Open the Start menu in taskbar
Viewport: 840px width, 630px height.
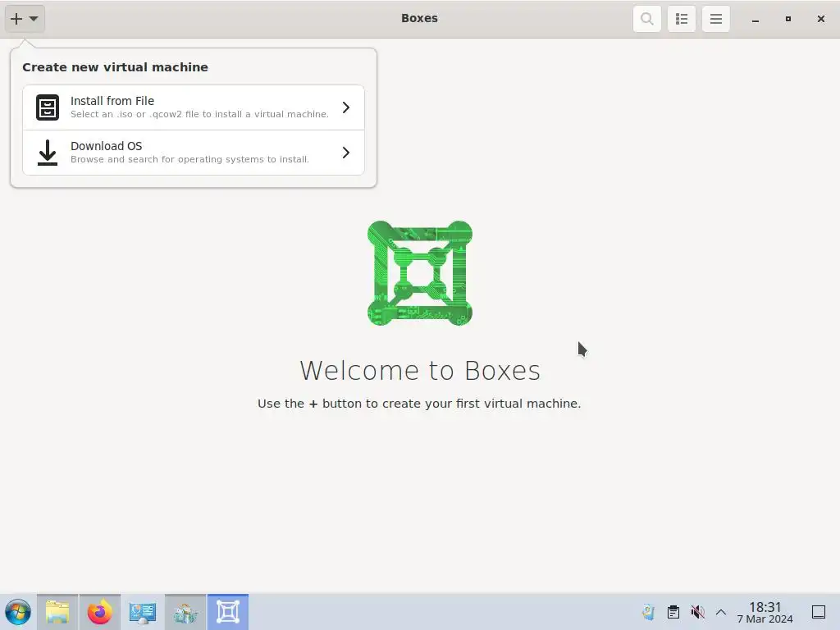tap(18, 612)
